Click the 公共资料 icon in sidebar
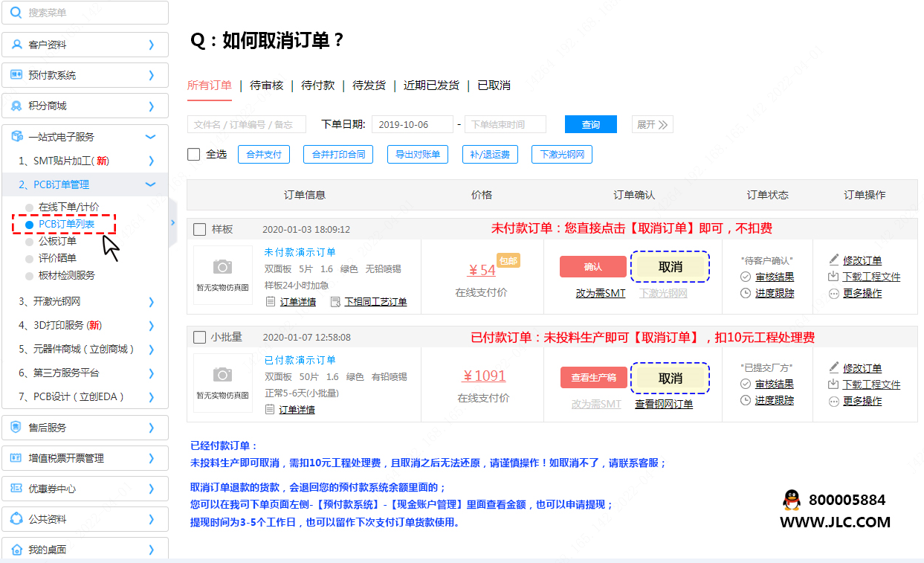The height and width of the screenshot is (563, 924). pos(16,519)
